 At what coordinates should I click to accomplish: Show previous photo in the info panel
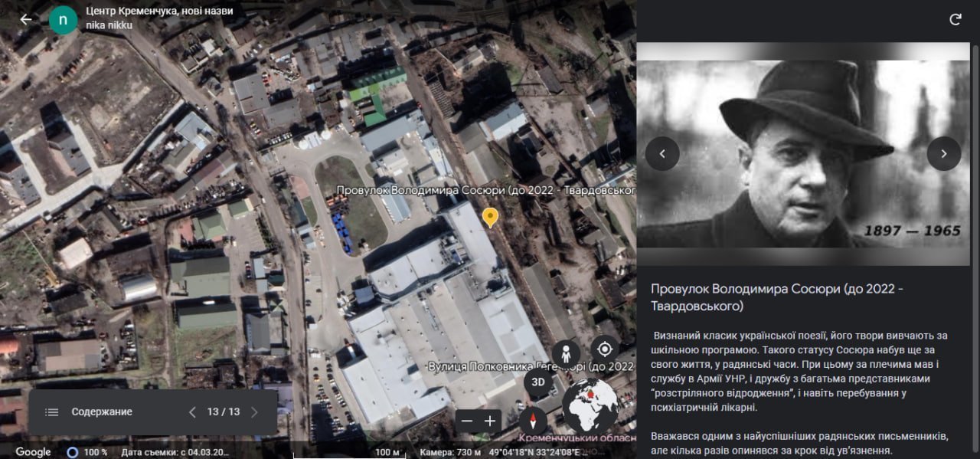click(662, 154)
